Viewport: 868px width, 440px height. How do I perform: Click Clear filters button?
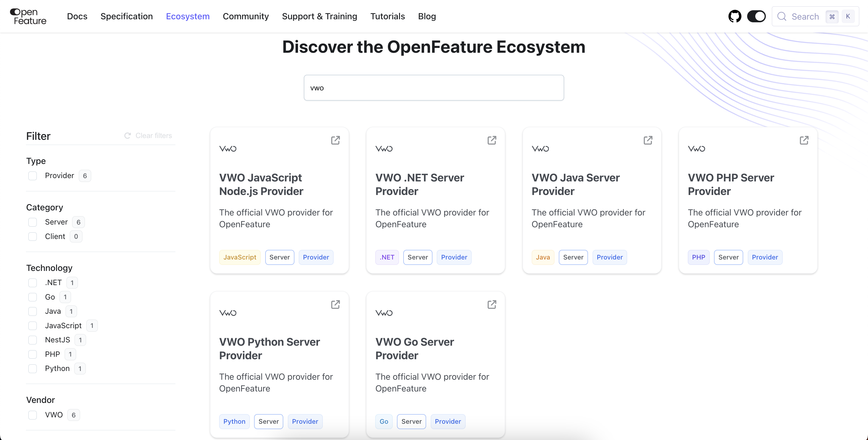[148, 135]
